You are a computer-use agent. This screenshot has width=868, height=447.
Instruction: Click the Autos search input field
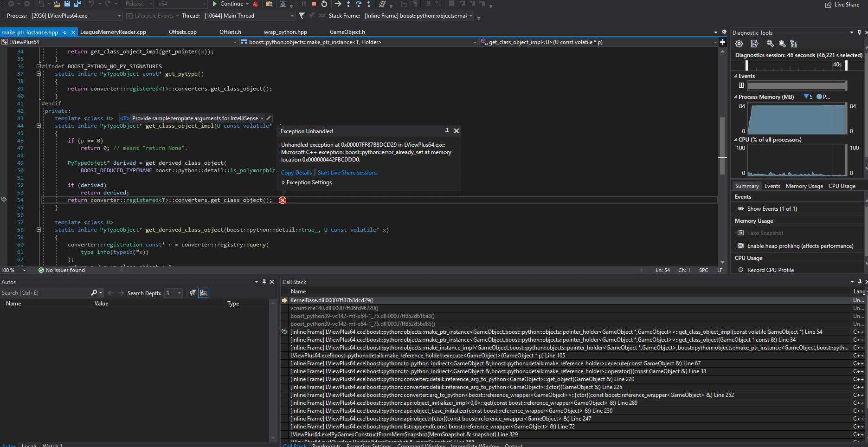click(45, 293)
